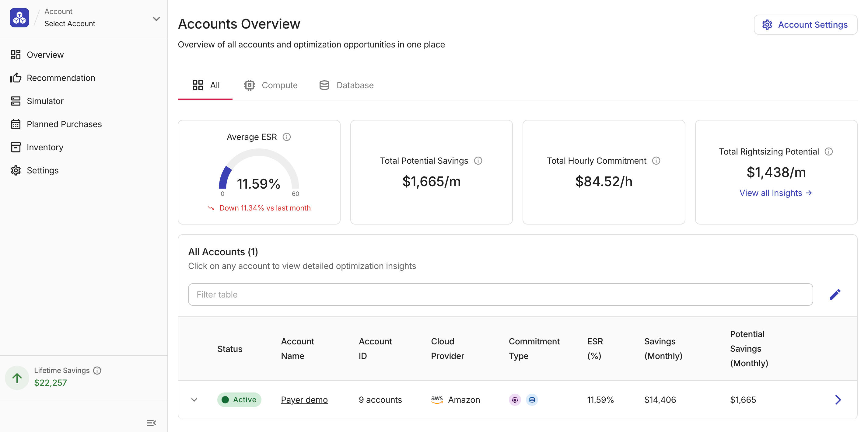Click the pencil edit columns icon
The height and width of the screenshot is (432, 868).
pyautogui.click(x=835, y=294)
